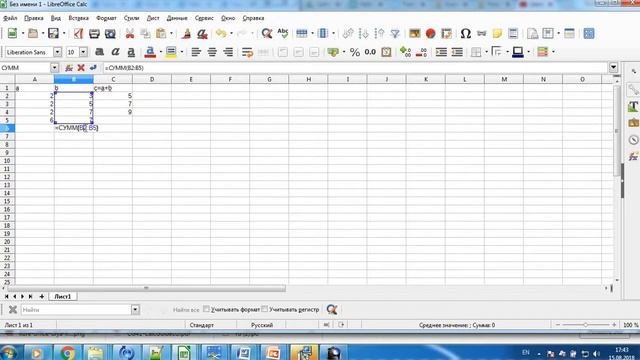This screenshot has width=640, height=360.
Task: Delete a decimal place
Action: (x=421, y=52)
